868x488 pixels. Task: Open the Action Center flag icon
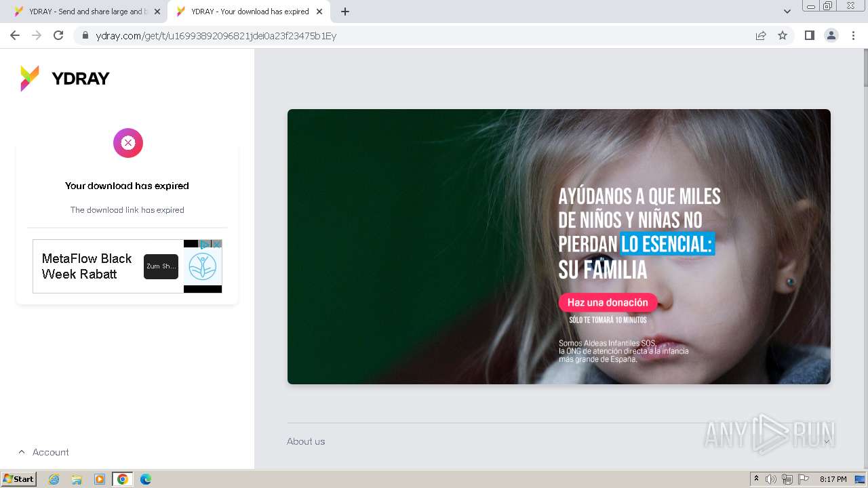pos(804,479)
